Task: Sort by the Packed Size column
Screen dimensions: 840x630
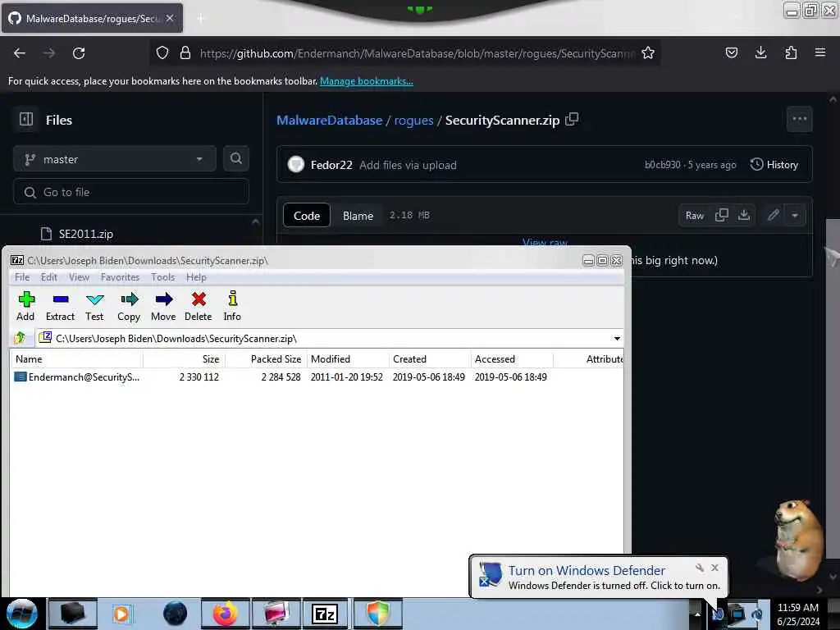Action: pyautogui.click(x=267, y=359)
